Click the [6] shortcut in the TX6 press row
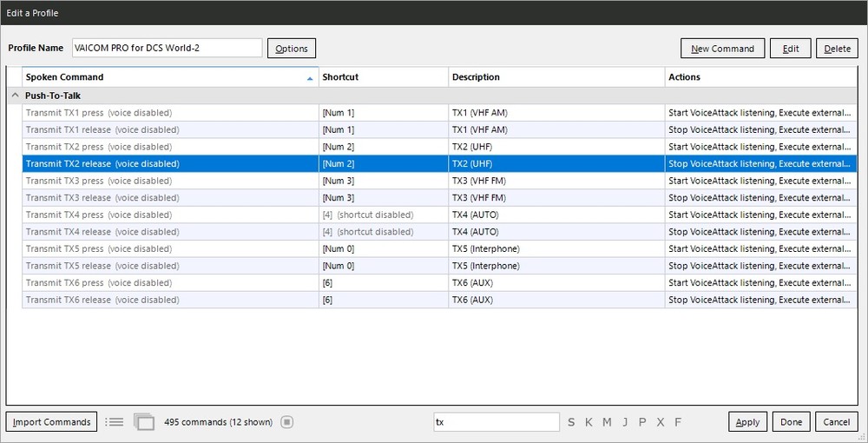 [327, 282]
